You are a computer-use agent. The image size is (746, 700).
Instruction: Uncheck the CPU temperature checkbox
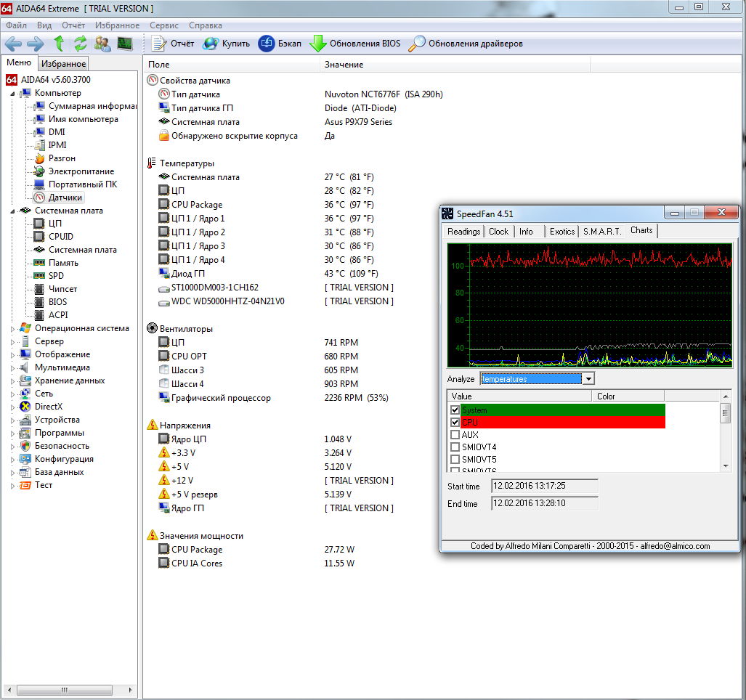coord(455,423)
